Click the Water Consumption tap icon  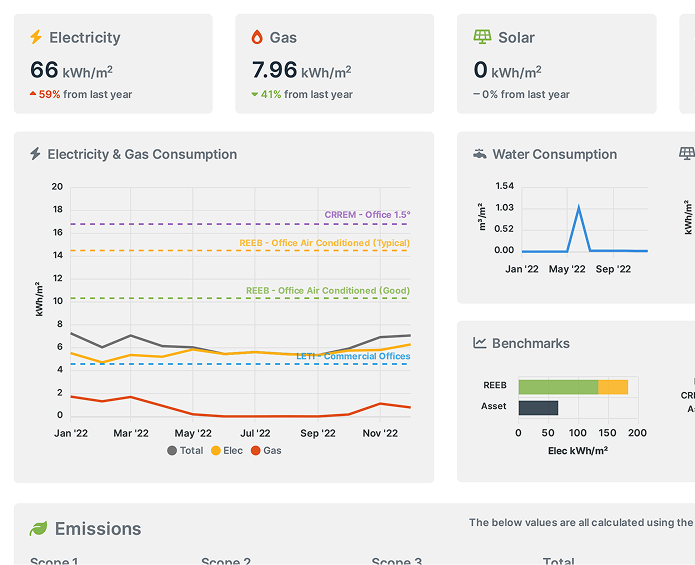pos(480,154)
